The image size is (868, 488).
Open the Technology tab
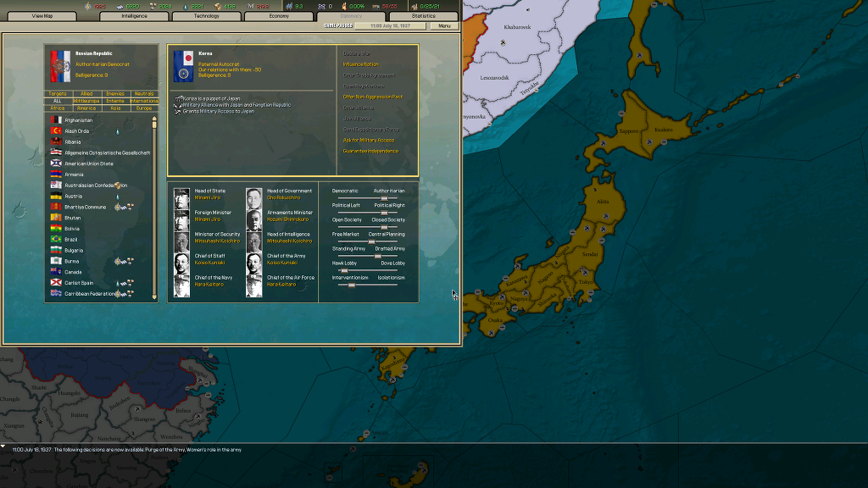tap(206, 16)
